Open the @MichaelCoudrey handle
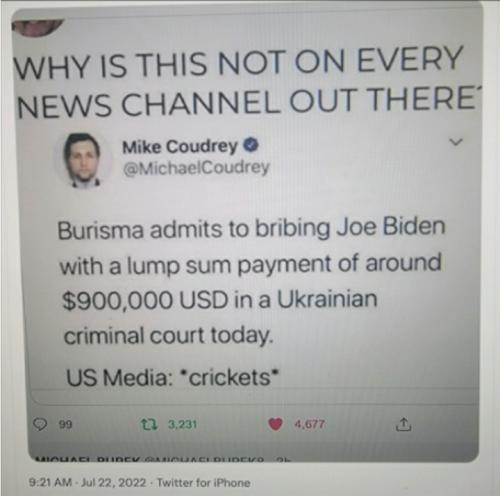Screen dimensions: 500x496 (x=196, y=168)
